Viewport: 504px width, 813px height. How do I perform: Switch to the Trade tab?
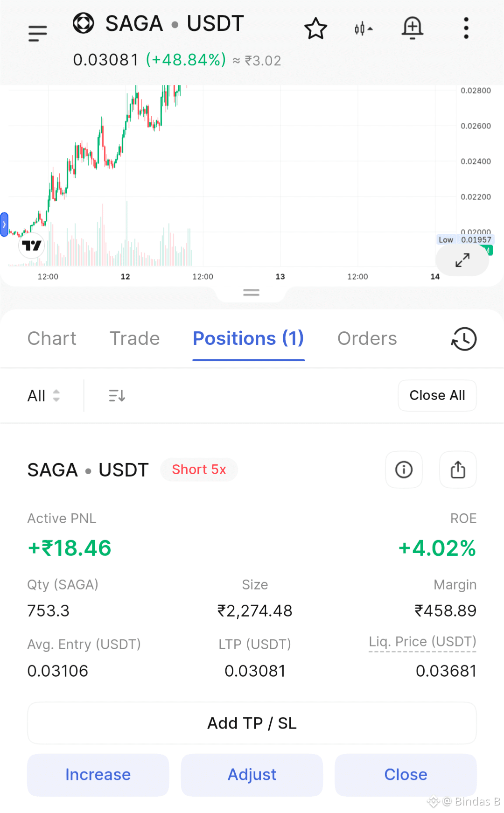point(135,339)
